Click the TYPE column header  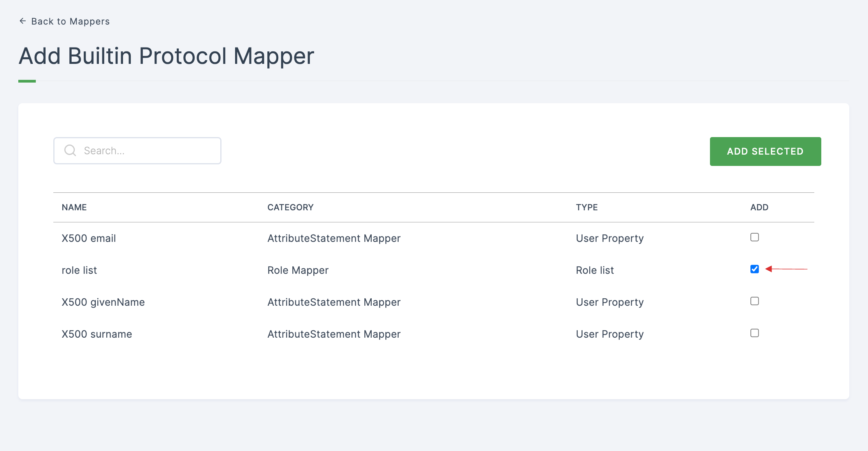tap(587, 207)
